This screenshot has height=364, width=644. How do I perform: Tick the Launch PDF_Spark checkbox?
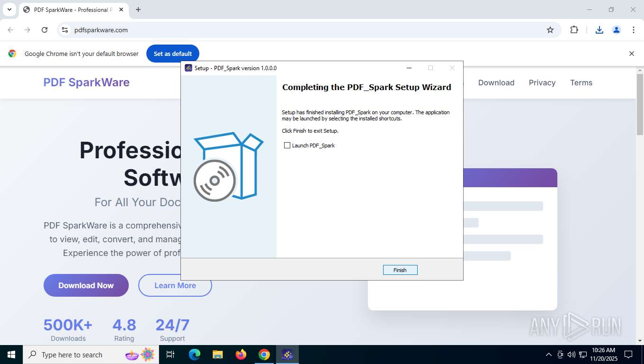pos(287,146)
